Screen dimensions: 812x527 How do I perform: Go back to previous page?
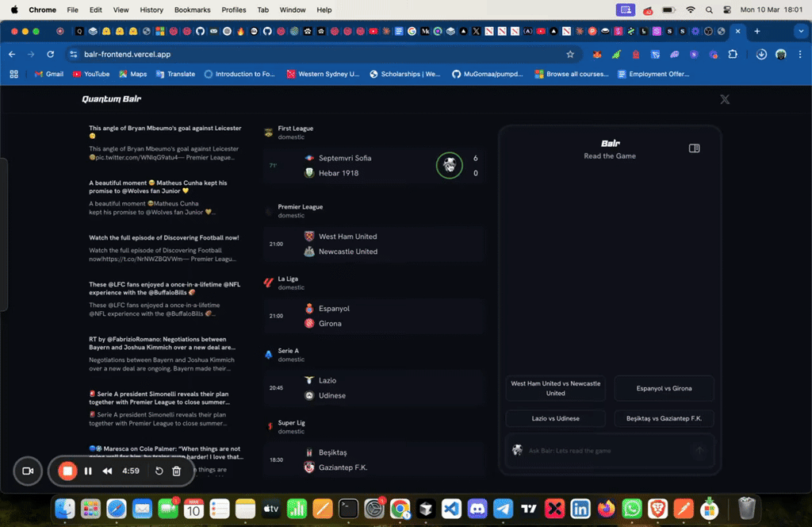click(x=12, y=55)
